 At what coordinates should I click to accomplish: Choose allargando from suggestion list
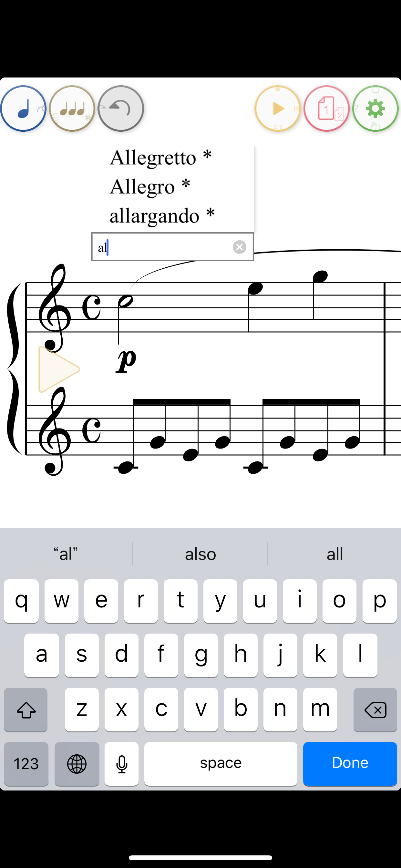(x=172, y=217)
